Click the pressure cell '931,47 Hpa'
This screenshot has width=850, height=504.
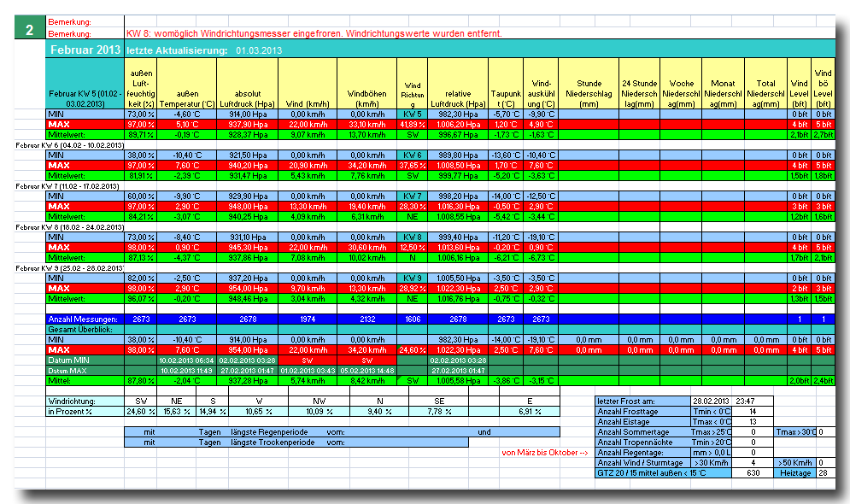(247, 176)
